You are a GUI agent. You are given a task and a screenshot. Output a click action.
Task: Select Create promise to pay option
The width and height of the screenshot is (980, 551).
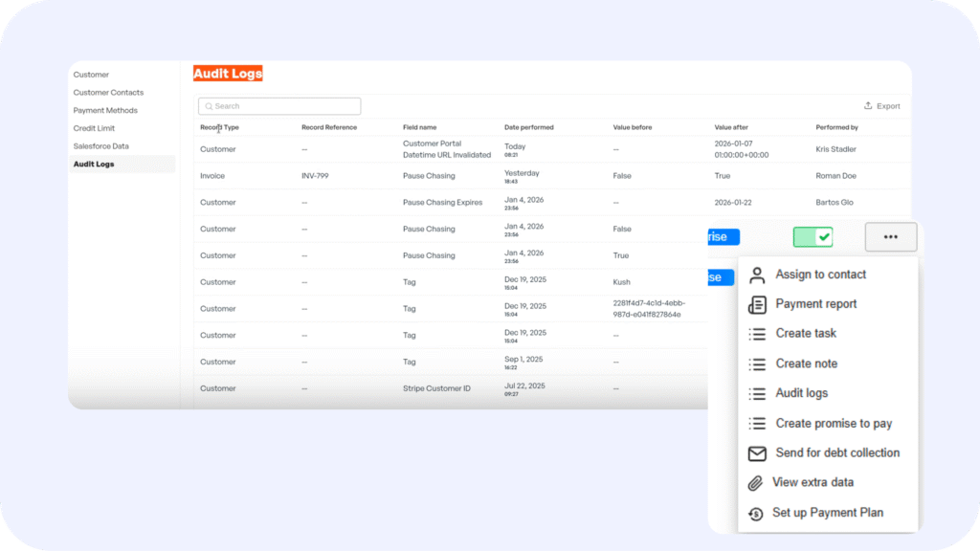pyautogui.click(x=834, y=423)
